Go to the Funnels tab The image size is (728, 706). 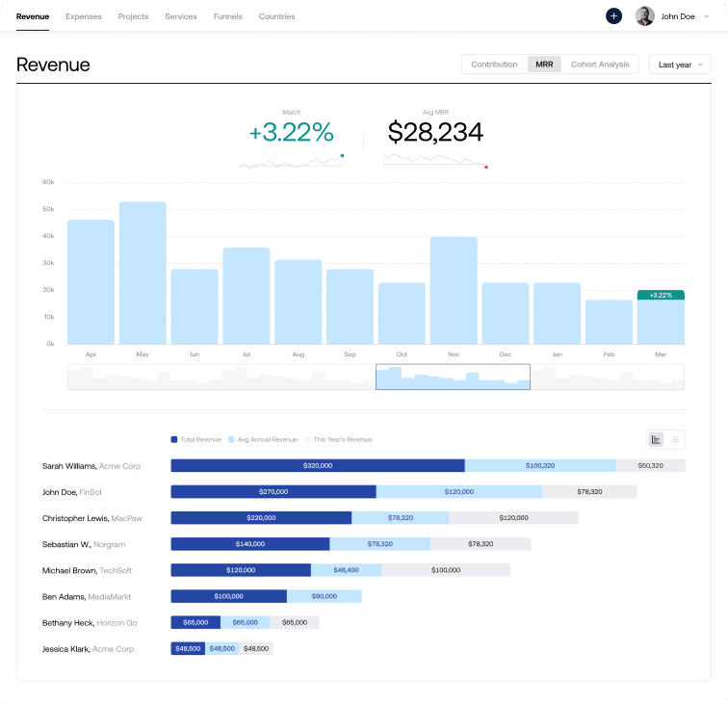[227, 16]
